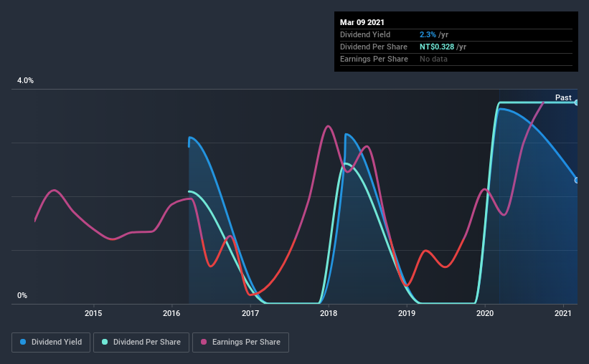Click the Mar 09 2021 tooltip date

pyautogui.click(x=362, y=22)
